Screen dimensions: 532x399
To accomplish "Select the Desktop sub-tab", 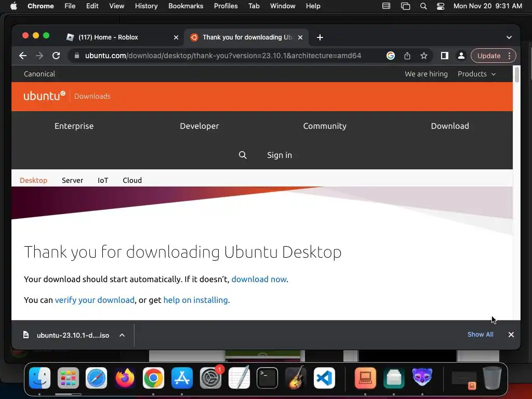I will 33,180.
